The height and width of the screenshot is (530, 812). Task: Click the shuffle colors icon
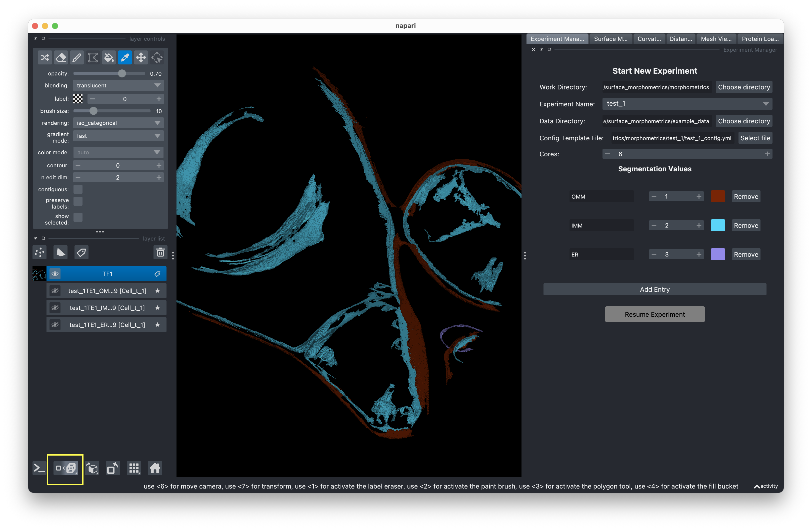click(45, 58)
